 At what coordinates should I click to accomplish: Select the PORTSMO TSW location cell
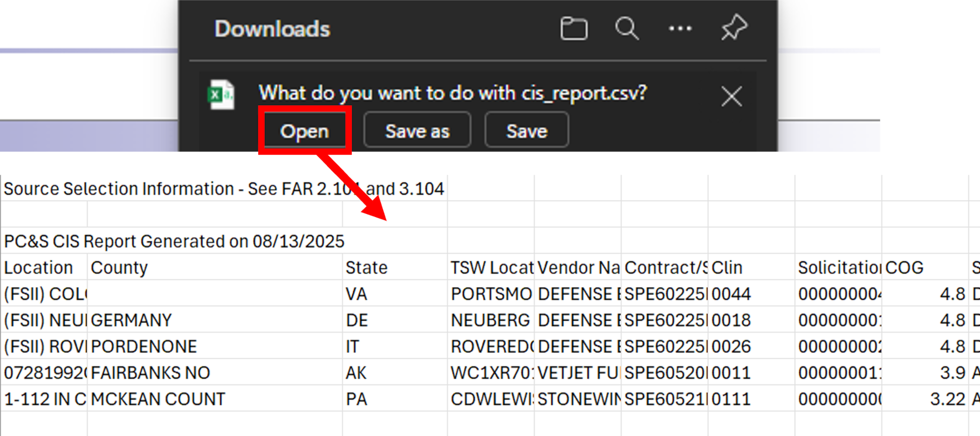(491, 294)
